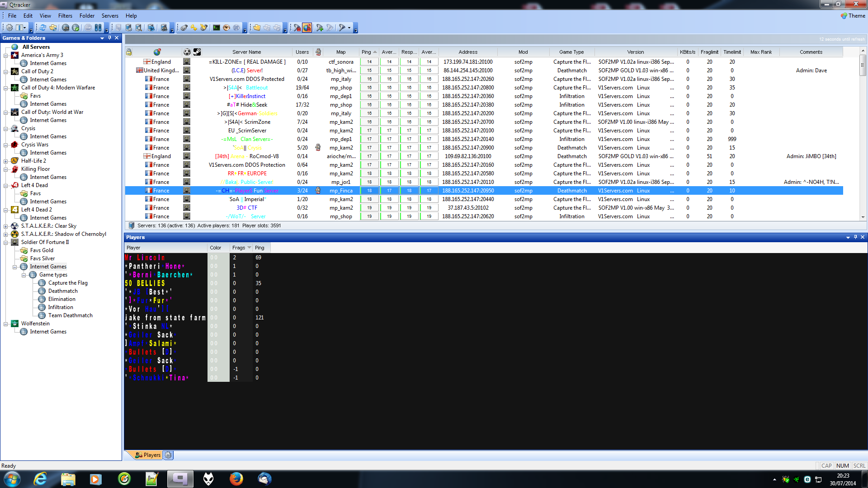The height and width of the screenshot is (488, 868).
Task: Select the #aT# Hide&Seek server row
Action: pos(484,105)
